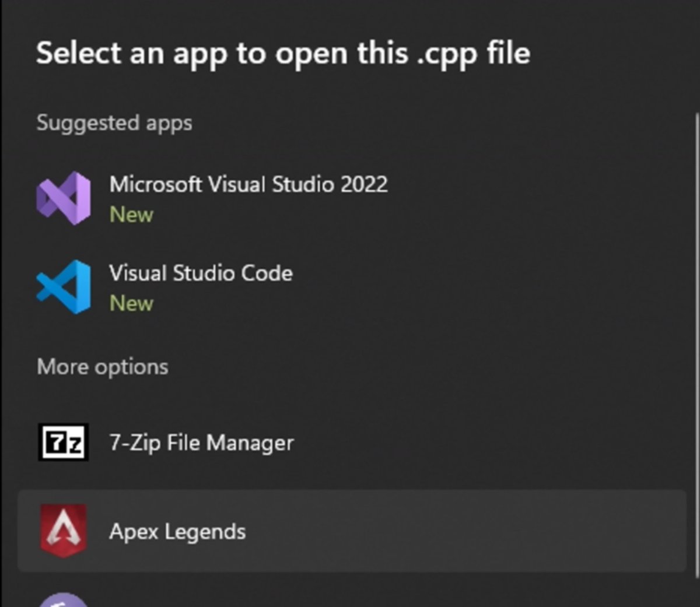Click the Suggested apps heading
This screenshot has height=607, width=700.
point(114,123)
